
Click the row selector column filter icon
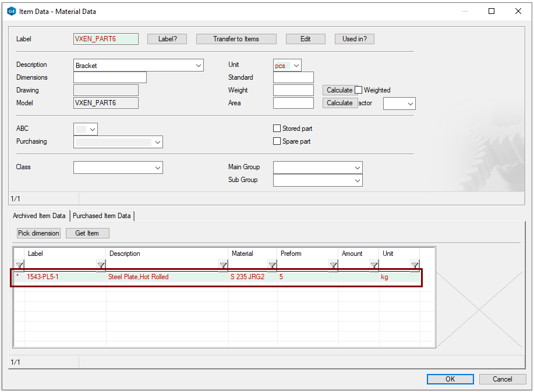point(20,266)
